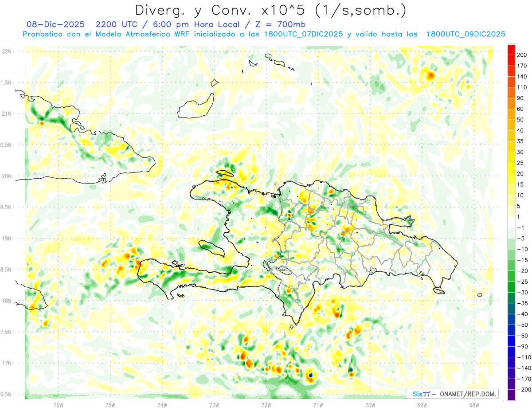Click the colorbar value "-25"
The image size is (532, 411).
coord(522,282)
